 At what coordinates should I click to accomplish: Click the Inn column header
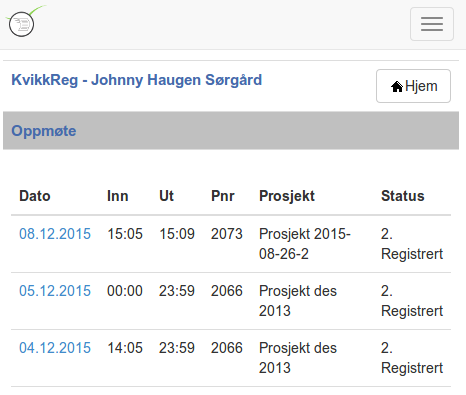[118, 196]
